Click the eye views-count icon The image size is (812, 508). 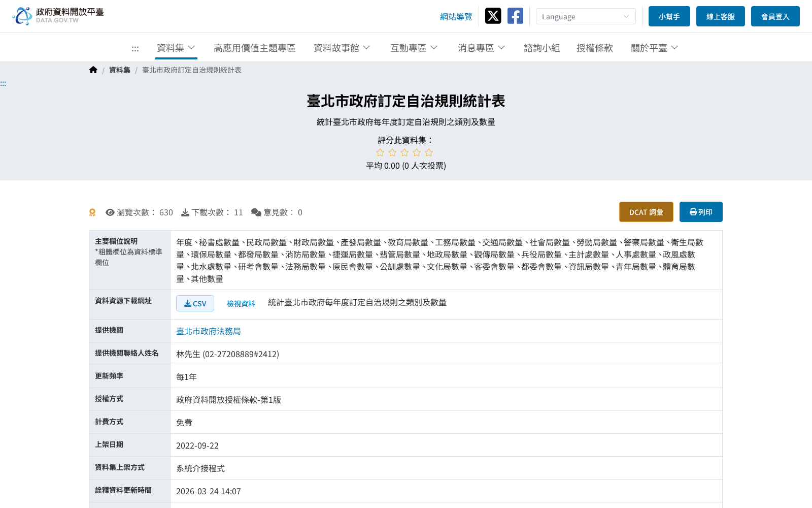click(x=110, y=212)
